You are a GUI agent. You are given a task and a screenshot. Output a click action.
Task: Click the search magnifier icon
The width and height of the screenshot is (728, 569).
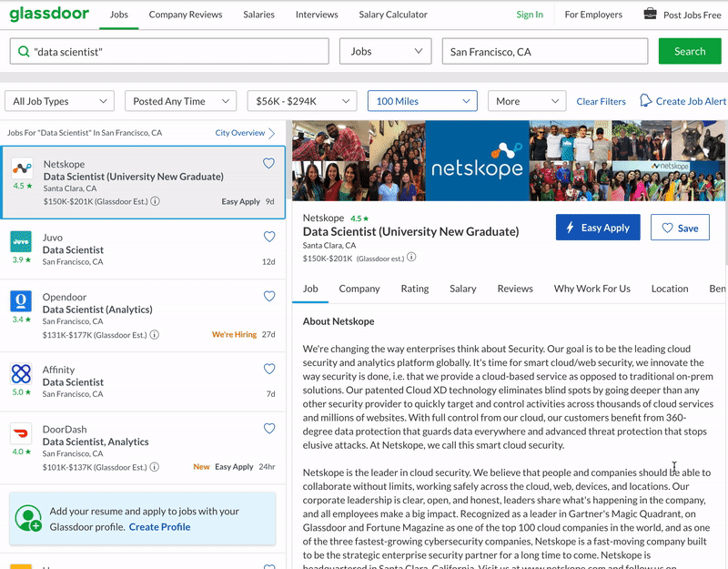tap(24, 51)
